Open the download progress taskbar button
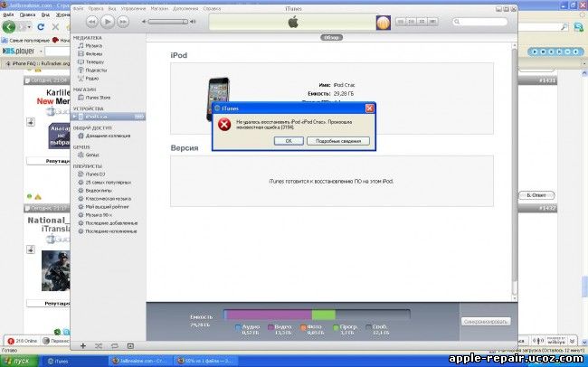This screenshot has width=588, height=367. click(x=205, y=361)
